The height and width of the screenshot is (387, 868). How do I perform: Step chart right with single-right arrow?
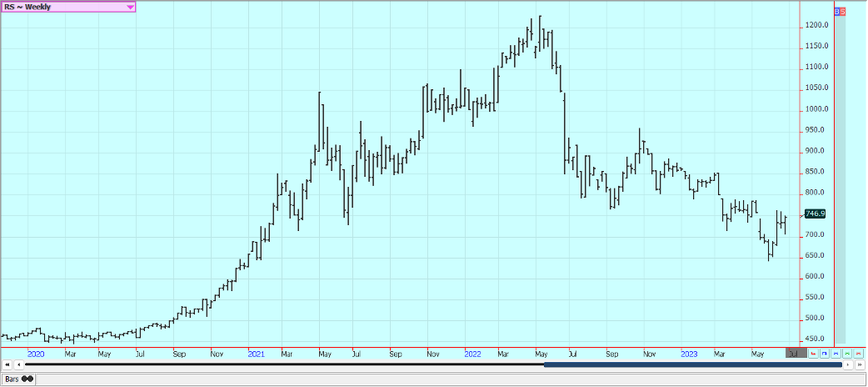pos(848,364)
